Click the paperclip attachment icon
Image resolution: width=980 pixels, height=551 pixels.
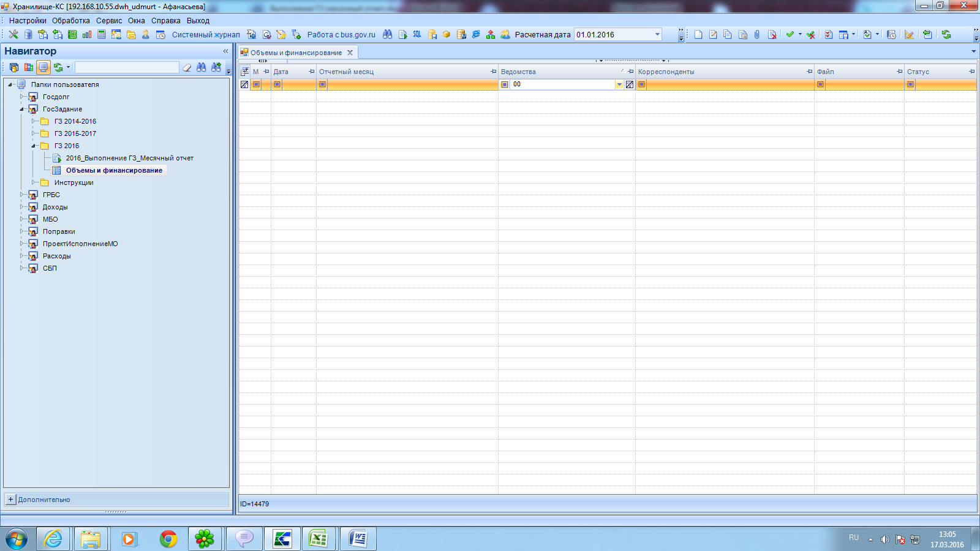pyautogui.click(x=757, y=35)
